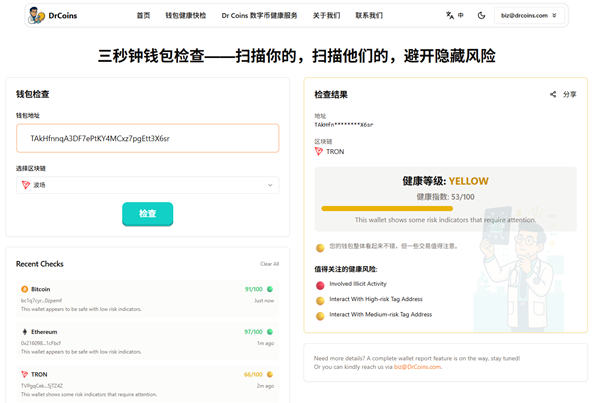Click the 66/100 score in TRON row
The image size is (602, 403).
pyautogui.click(x=253, y=374)
